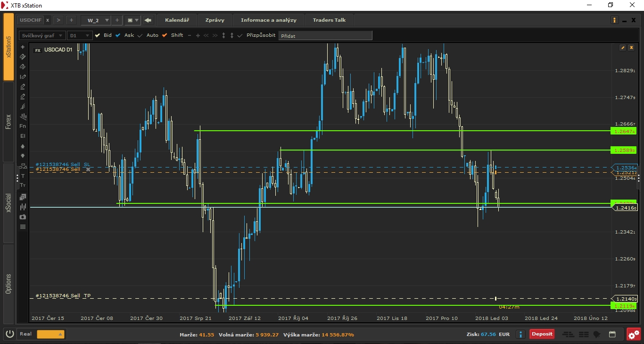This screenshot has width=644, height=344.
Task: Click the power logout icon
Action: click(10, 334)
